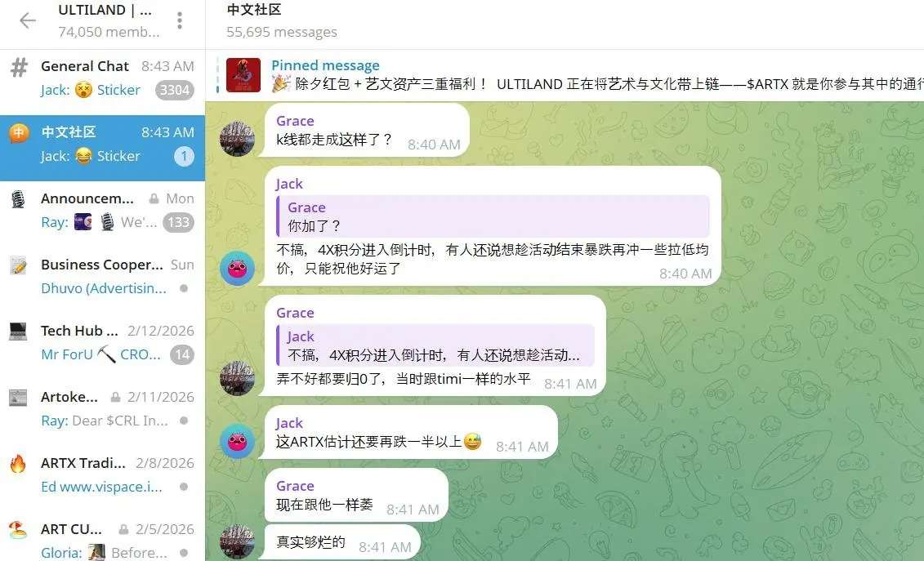Click the quoted Jack reply in Grace's message
This screenshot has width=924, height=561.
coord(435,345)
